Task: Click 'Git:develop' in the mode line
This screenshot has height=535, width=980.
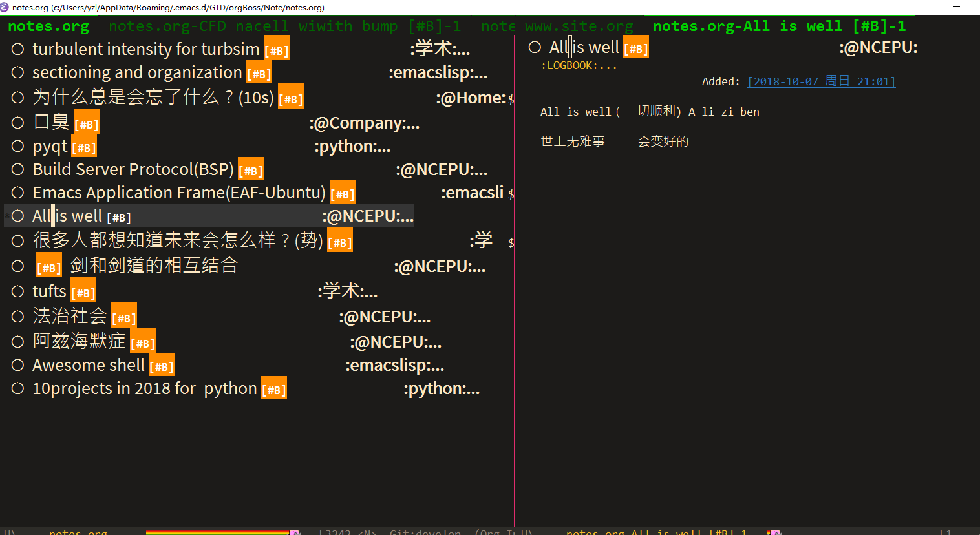Action: (425, 532)
